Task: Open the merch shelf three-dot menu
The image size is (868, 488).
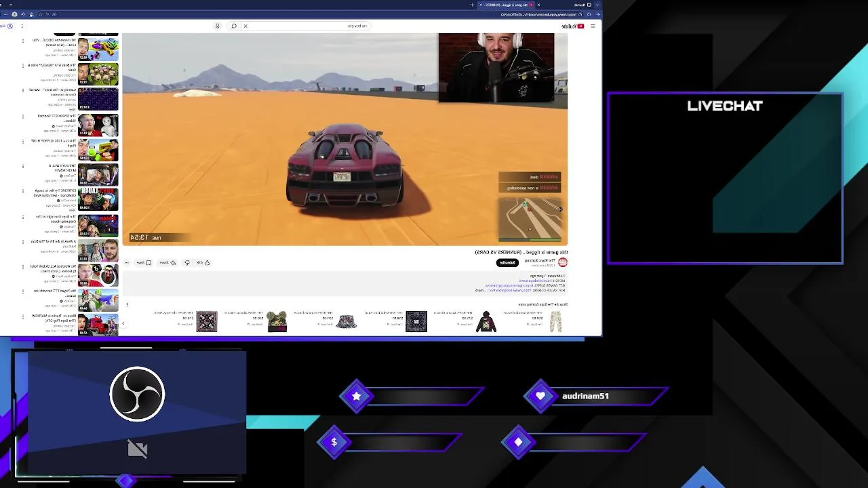Action: 127,304
